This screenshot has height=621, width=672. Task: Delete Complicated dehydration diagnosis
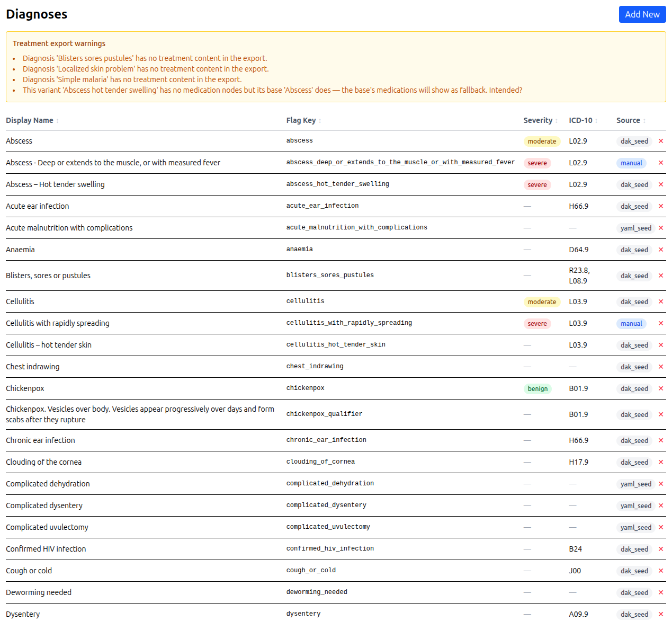tap(661, 484)
